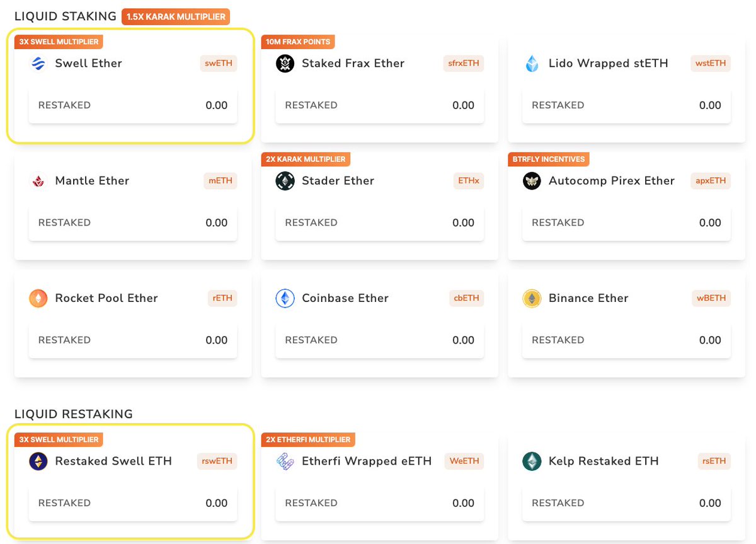Screen dimensions: 756x544
Task: Select the swETH ticker tag
Action: click(219, 63)
